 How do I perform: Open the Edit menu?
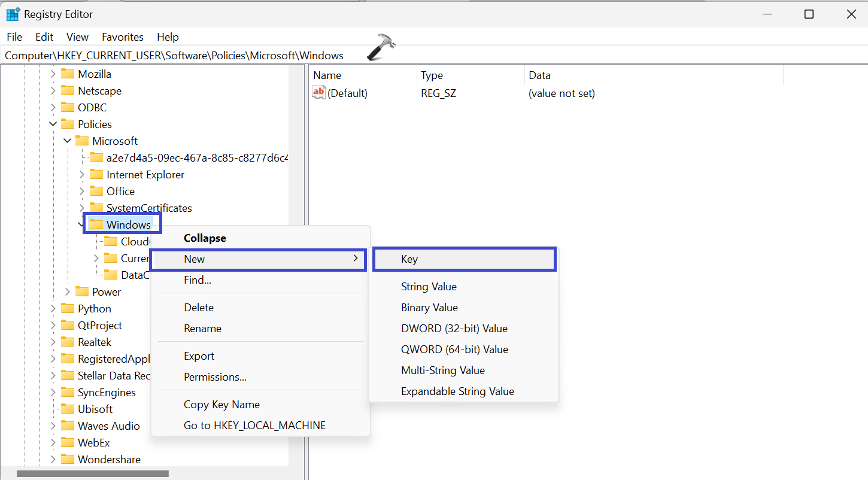pos(44,37)
